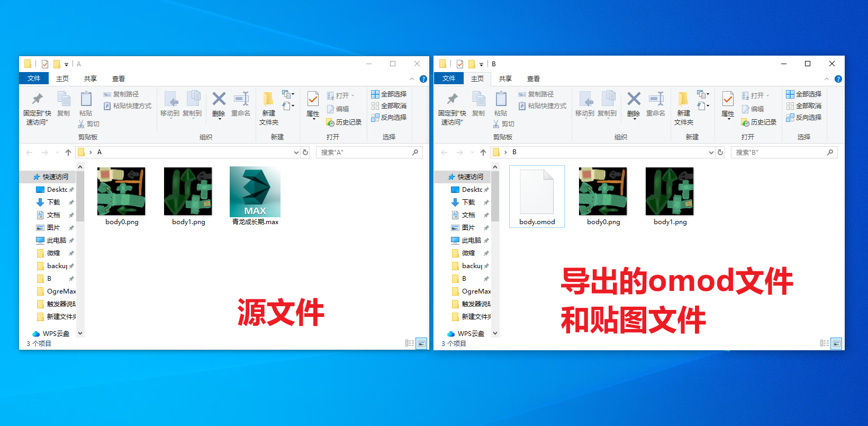The image size is (868, 426).
Task: Click Cut (剪切) in window B
Action: pos(504,124)
